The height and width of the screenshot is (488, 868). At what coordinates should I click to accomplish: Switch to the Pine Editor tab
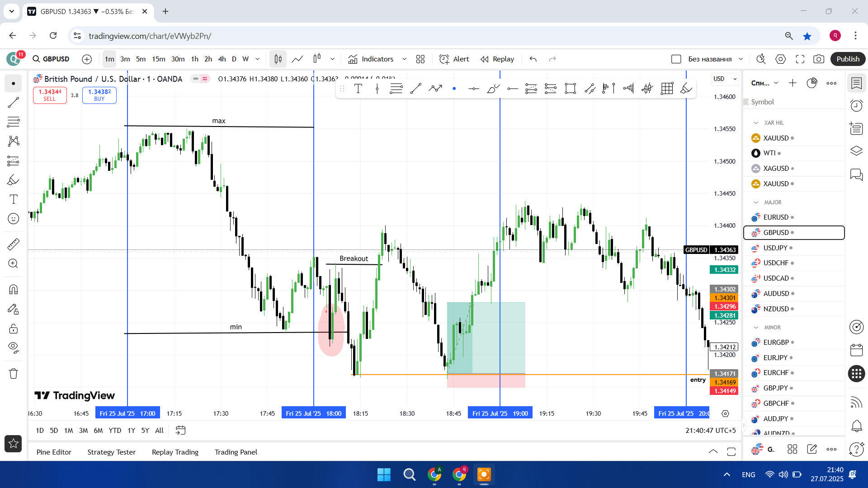click(x=54, y=452)
